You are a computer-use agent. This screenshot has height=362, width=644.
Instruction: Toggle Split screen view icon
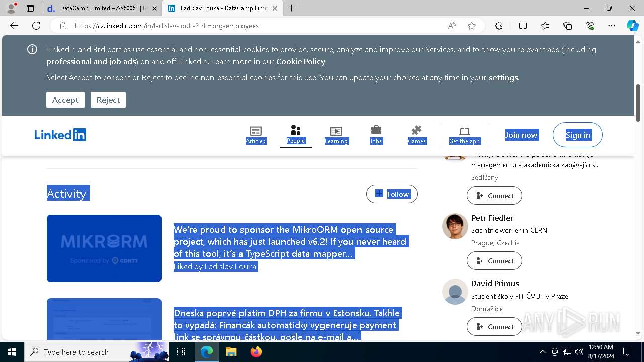click(523, 26)
